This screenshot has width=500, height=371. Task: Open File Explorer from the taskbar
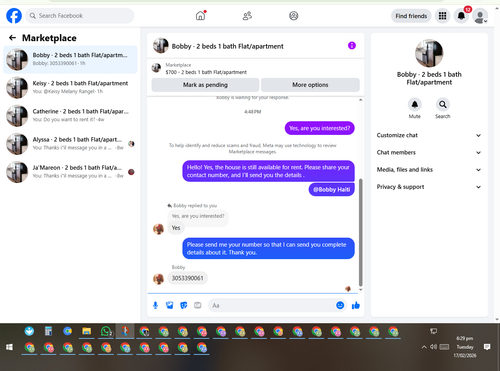coord(87,331)
